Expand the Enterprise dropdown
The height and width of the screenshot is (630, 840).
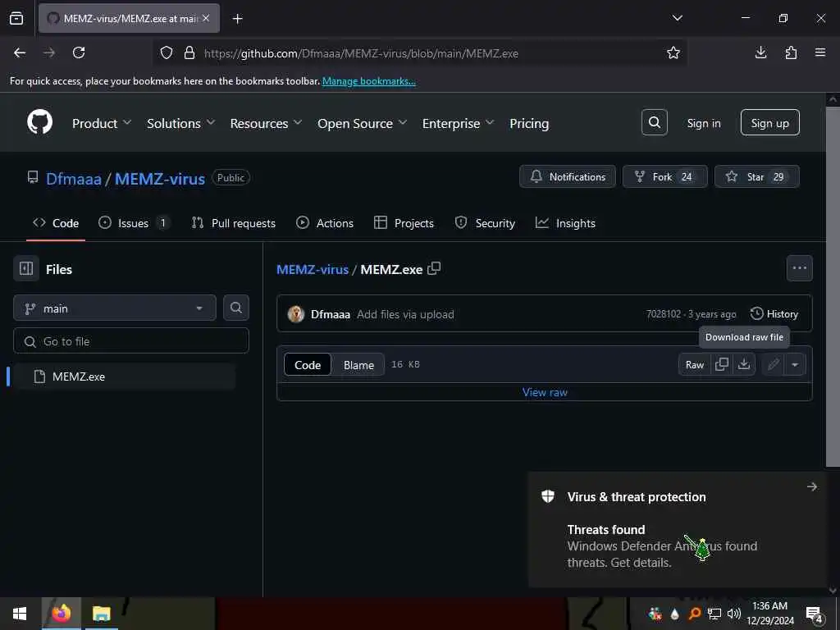[458, 123]
